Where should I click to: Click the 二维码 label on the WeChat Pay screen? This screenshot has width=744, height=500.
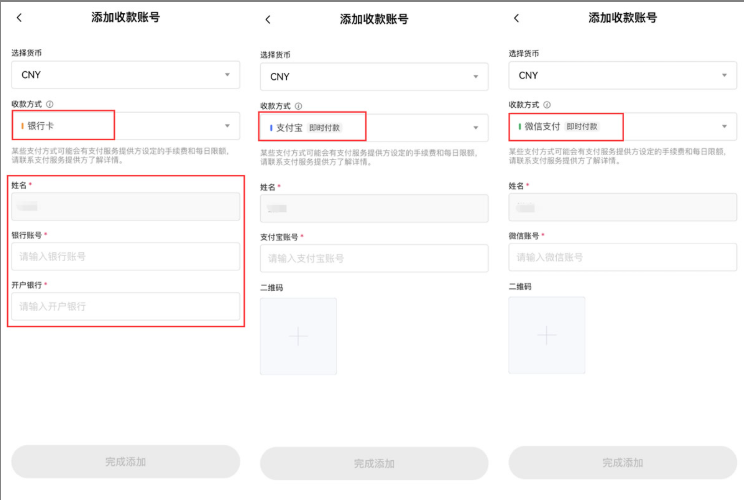(520, 287)
